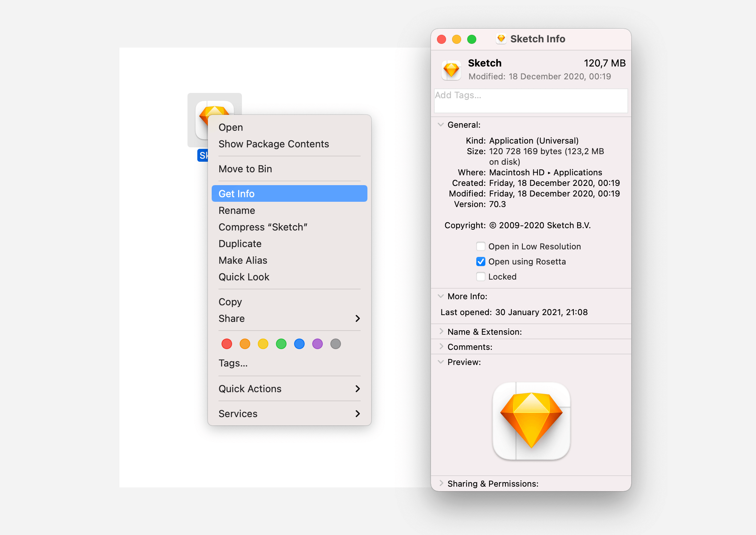This screenshot has height=535, width=756.
Task: Collapse the Preview section
Action: click(x=441, y=362)
